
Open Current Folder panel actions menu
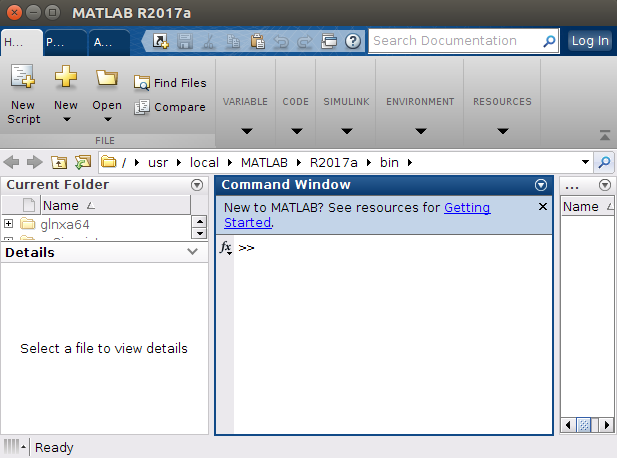197,185
